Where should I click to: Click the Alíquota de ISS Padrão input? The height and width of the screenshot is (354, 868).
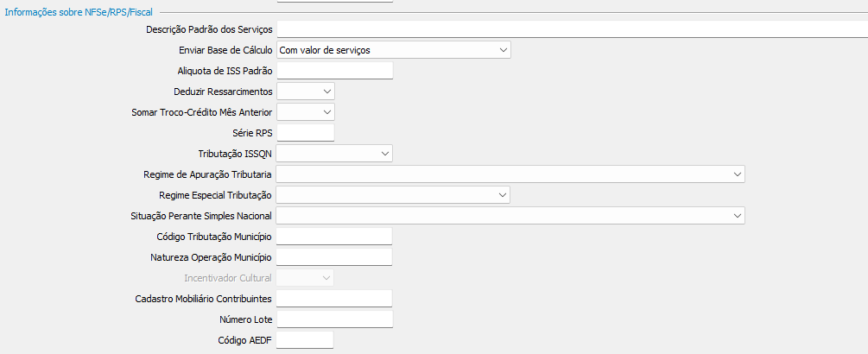[334, 71]
